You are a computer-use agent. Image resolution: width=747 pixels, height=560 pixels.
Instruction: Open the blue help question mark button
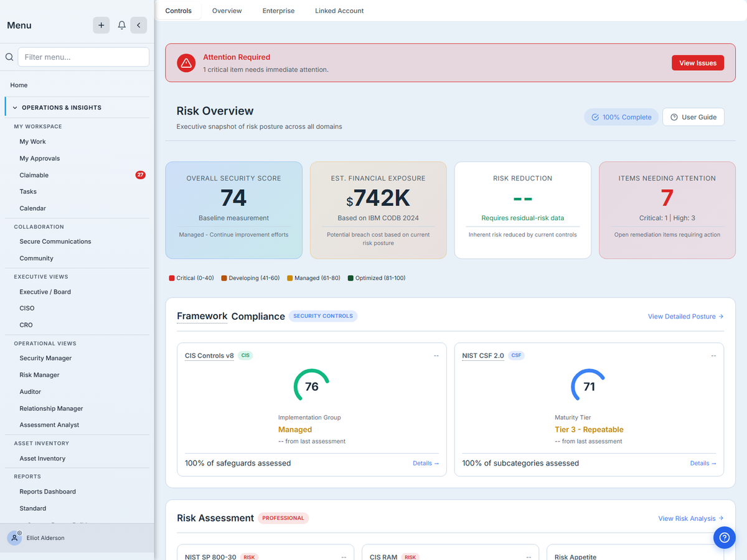click(x=724, y=537)
